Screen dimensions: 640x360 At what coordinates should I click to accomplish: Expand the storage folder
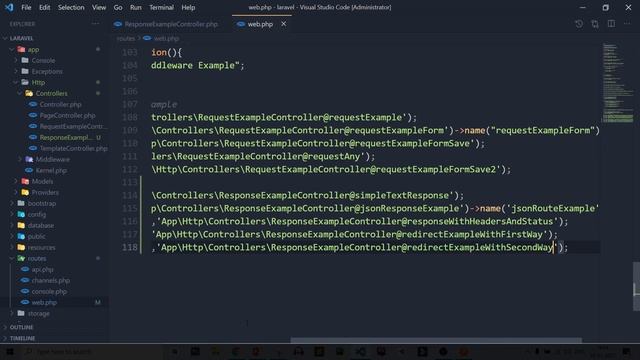tap(38, 313)
